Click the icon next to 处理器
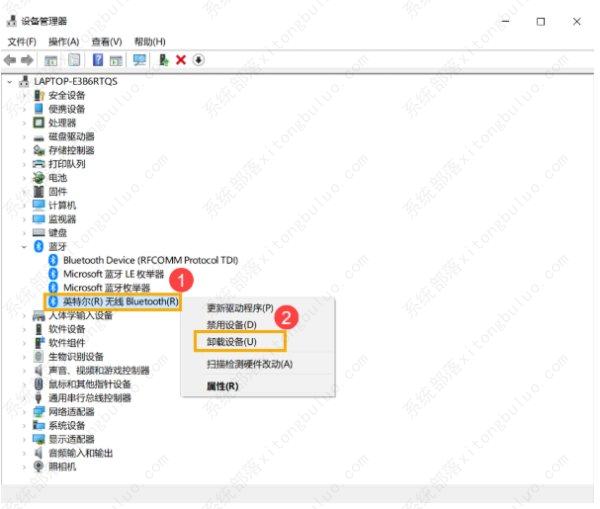 [39, 122]
